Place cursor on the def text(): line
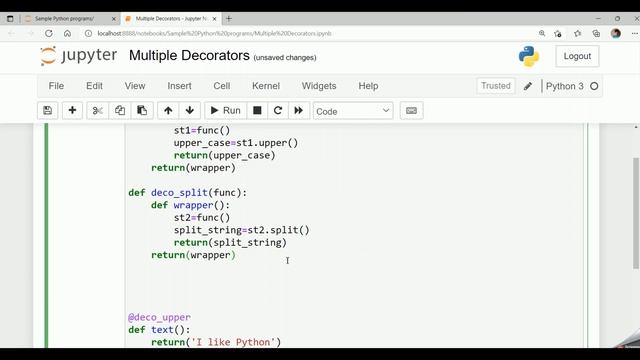Viewport: 640px width, 360px height. point(159,330)
